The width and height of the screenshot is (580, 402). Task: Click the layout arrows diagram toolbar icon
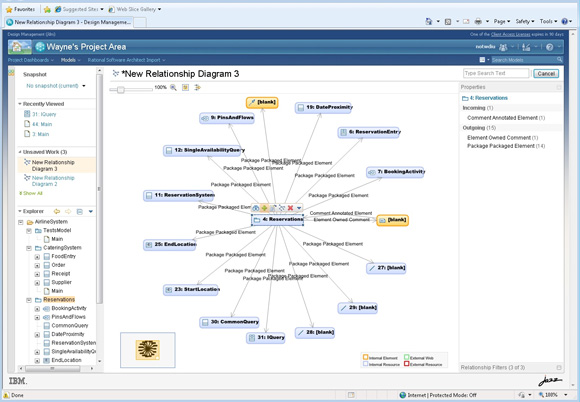tap(198, 87)
